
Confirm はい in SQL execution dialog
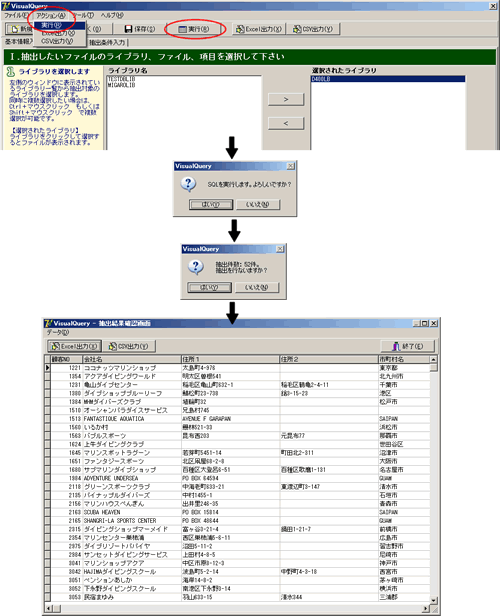click(x=211, y=205)
